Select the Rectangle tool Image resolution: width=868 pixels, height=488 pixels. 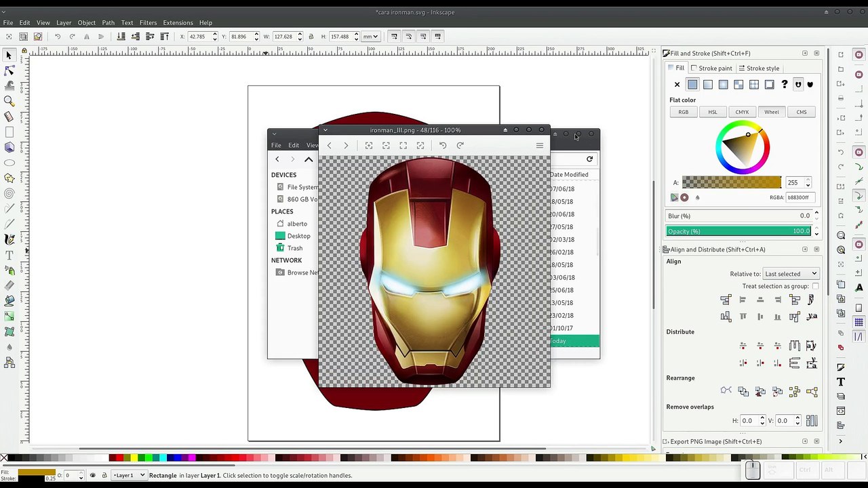point(9,132)
